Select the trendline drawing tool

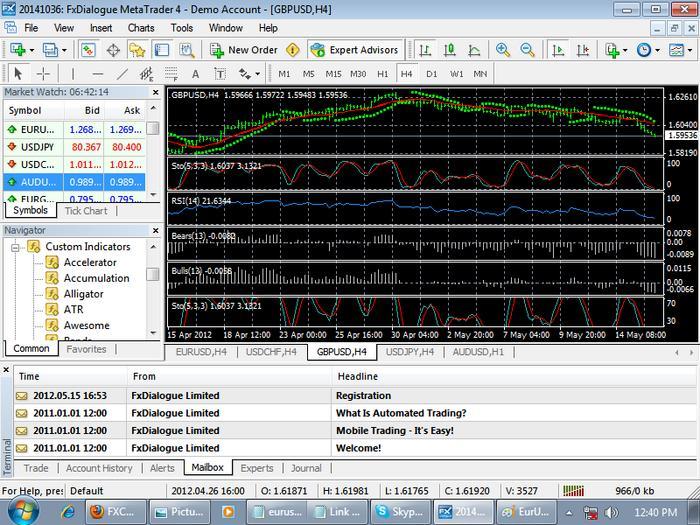tap(122, 74)
